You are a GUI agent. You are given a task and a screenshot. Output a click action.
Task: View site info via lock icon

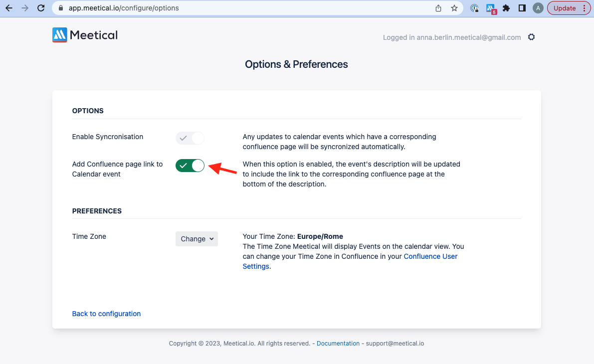(61, 8)
